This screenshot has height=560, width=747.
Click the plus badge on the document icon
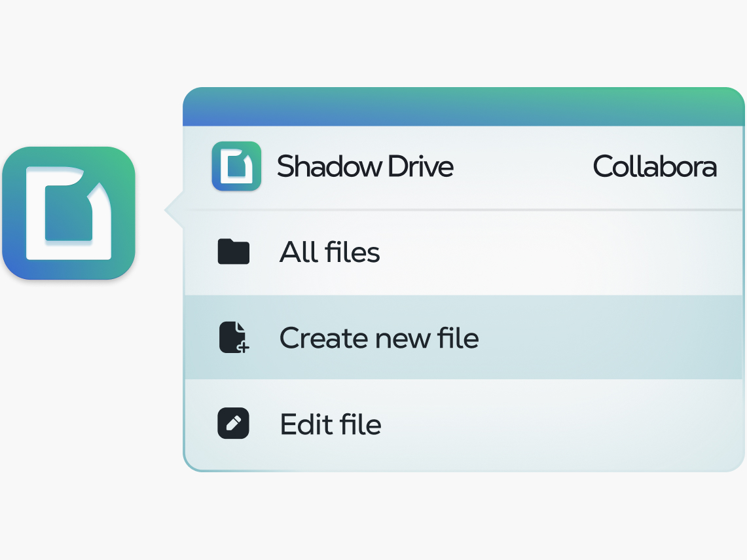[243, 348]
